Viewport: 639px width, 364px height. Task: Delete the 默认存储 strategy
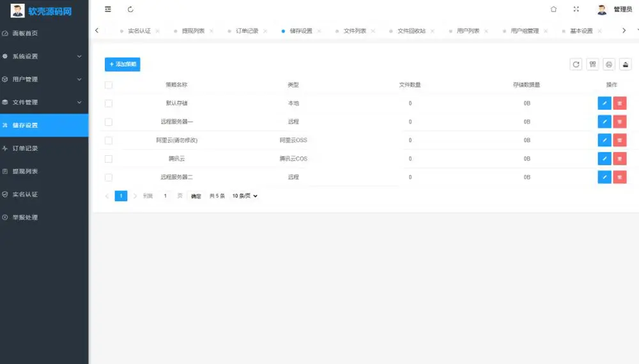point(619,103)
